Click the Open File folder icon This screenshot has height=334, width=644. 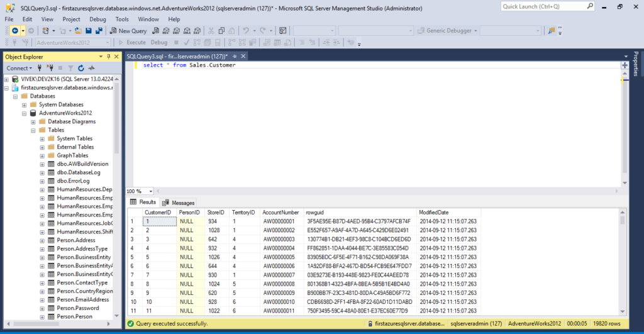coord(78,31)
